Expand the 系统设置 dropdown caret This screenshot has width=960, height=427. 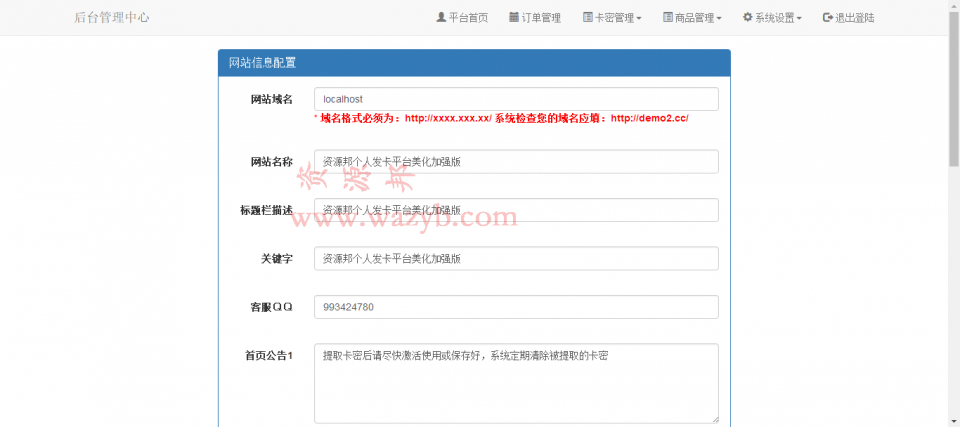click(799, 18)
